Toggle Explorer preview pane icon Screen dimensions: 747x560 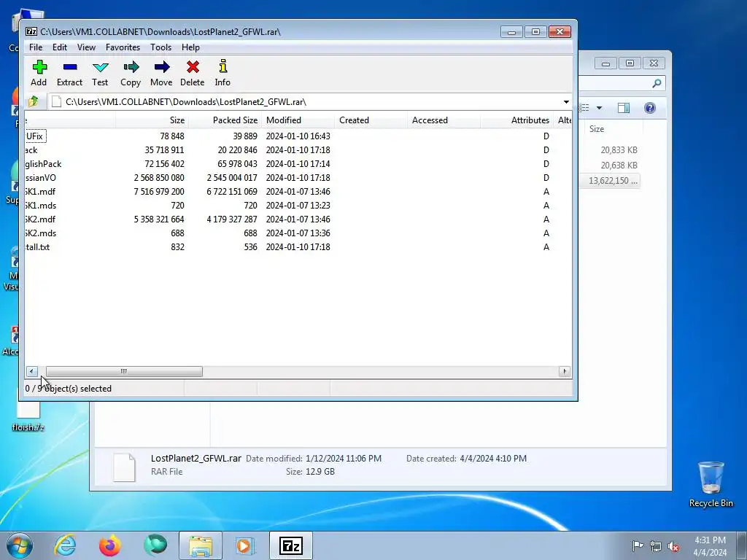pos(624,108)
